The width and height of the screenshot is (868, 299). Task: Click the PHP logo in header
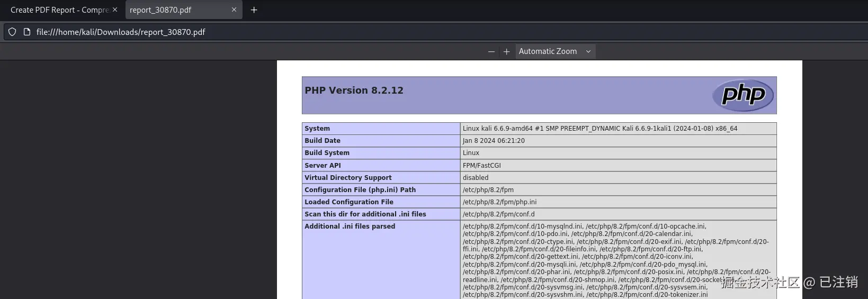click(742, 95)
